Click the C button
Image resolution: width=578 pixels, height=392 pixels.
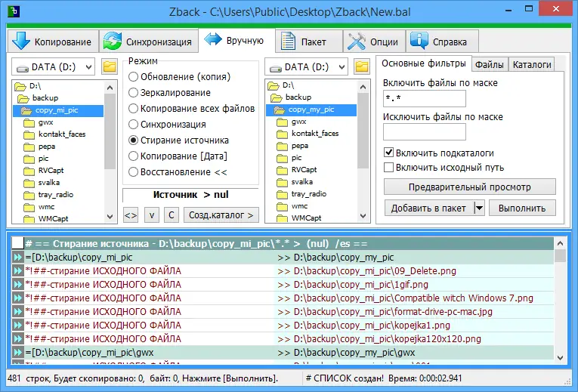coord(172,215)
